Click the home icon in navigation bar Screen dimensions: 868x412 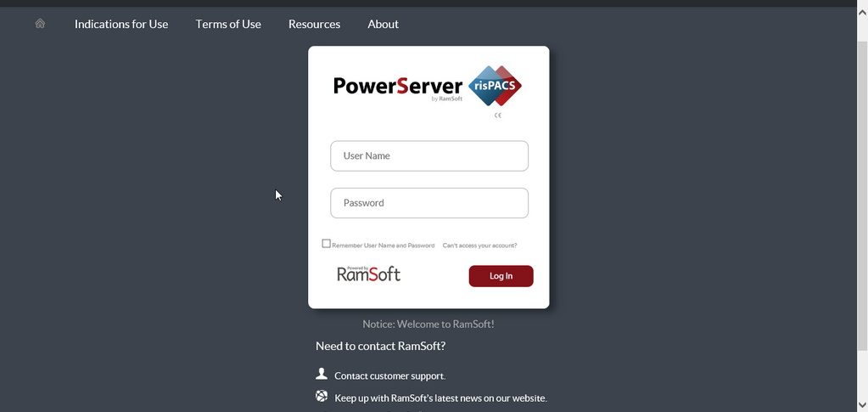pos(40,24)
